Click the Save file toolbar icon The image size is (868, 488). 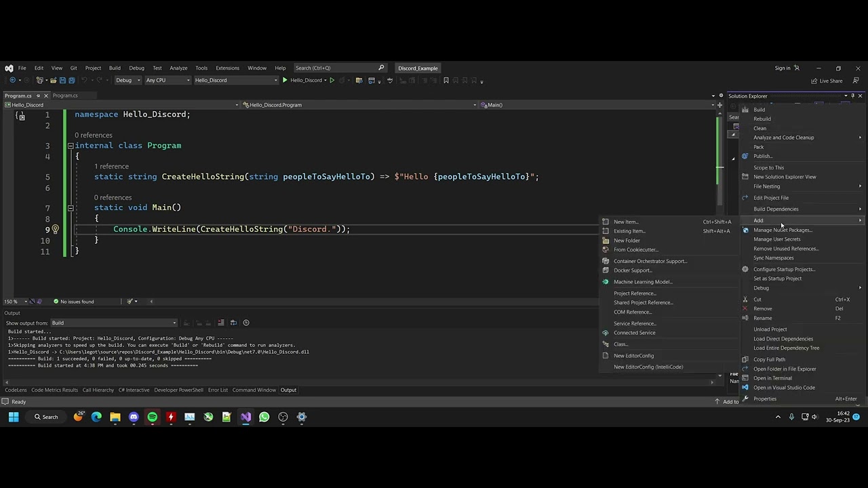click(x=62, y=80)
